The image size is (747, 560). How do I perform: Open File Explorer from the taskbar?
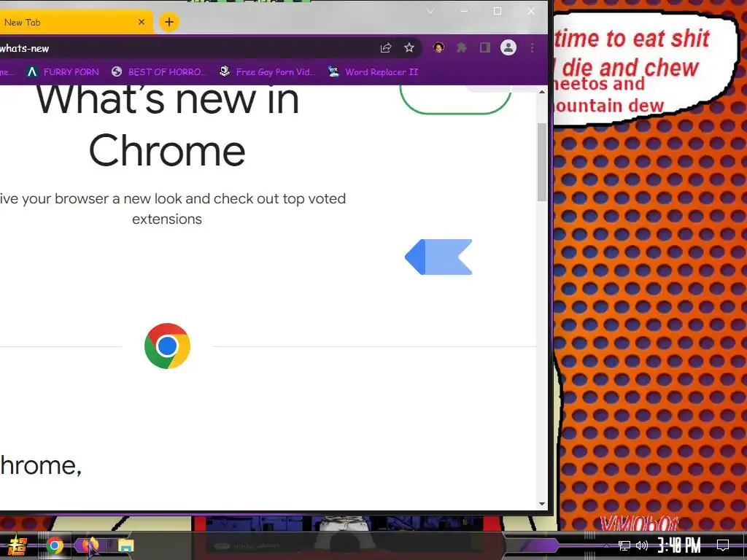point(125,545)
